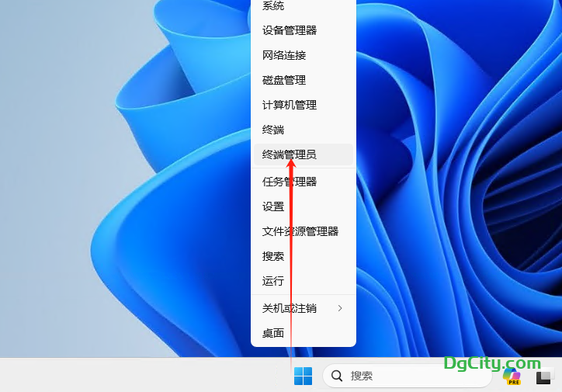The width and height of the screenshot is (562, 392).
Task: Choose 终端管理员 in the menu
Action: tap(304, 154)
